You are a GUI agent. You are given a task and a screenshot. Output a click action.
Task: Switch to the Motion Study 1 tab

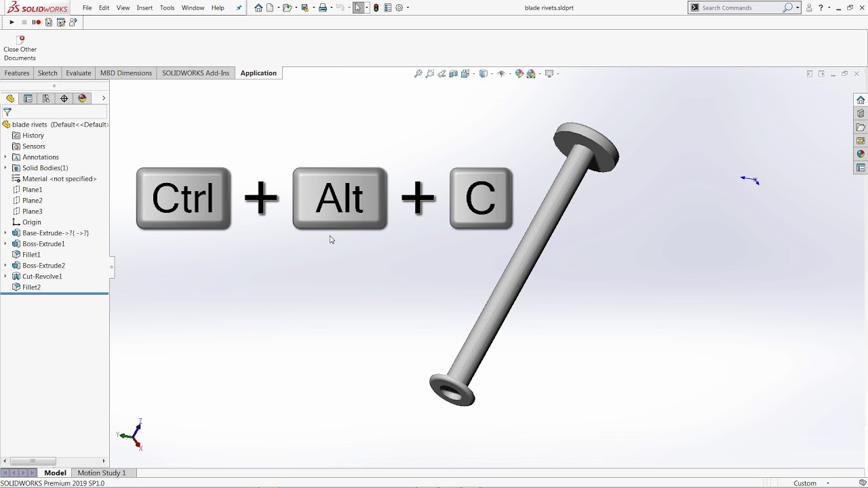102,472
